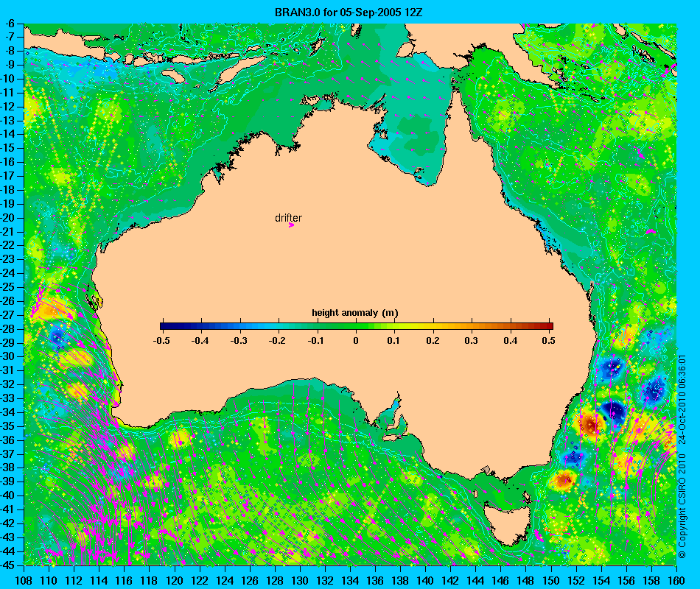This screenshot has height=589, width=700.
Task: Click longitude axis label '150'
Action: [x=551, y=580]
